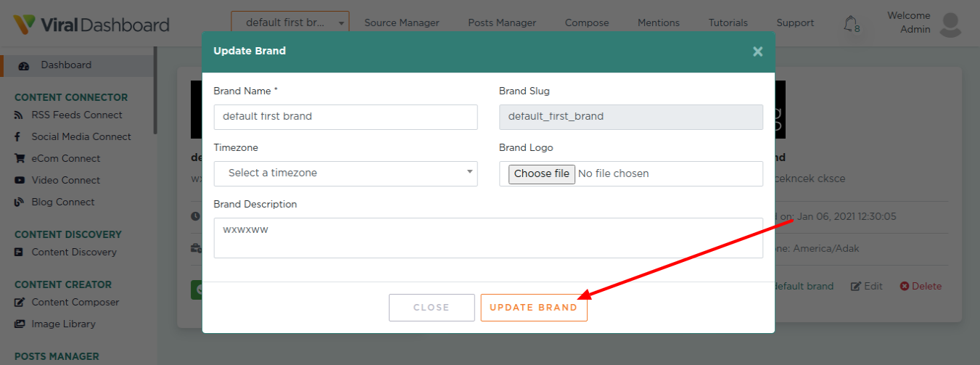
Task: Open the Posts Manager menu
Action: pyautogui.click(x=502, y=22)
